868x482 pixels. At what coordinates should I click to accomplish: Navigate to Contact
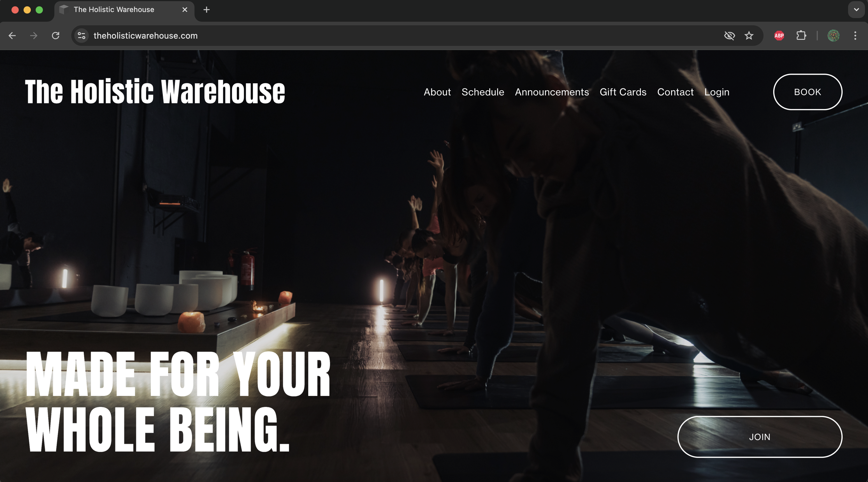click(x=675, y=92)
